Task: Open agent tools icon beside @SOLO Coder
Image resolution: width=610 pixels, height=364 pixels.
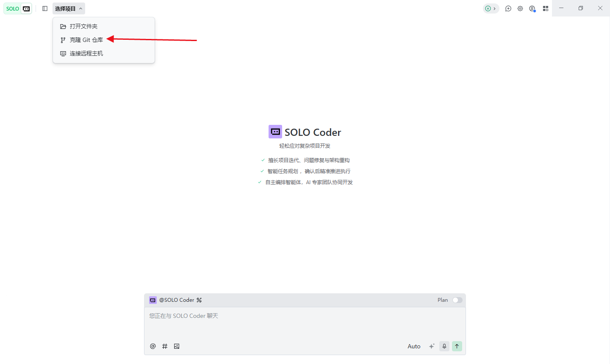Action: pos(199,300)
